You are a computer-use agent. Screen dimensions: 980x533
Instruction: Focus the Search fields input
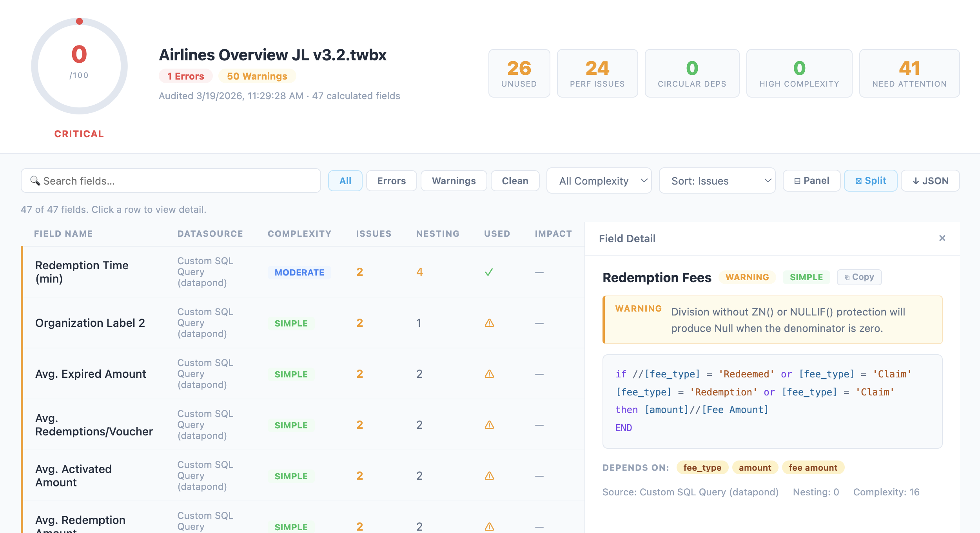[x=171, y=181]
